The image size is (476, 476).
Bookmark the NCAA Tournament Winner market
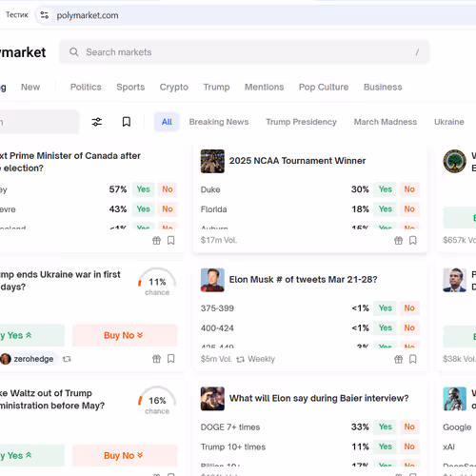(412, 241)
